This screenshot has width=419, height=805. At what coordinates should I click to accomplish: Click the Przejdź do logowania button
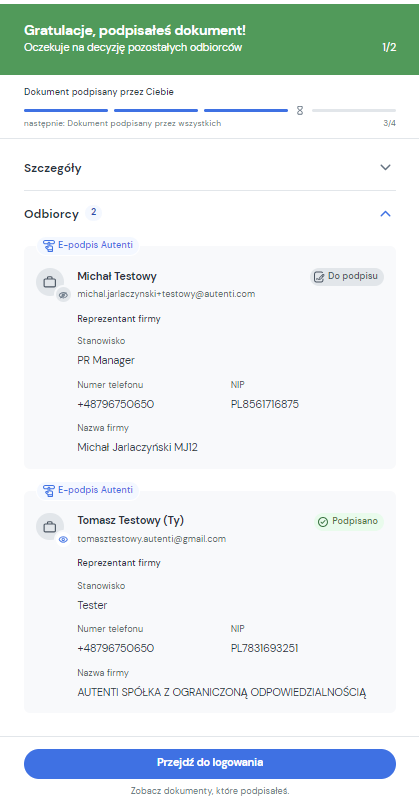[x=210, y=763]
